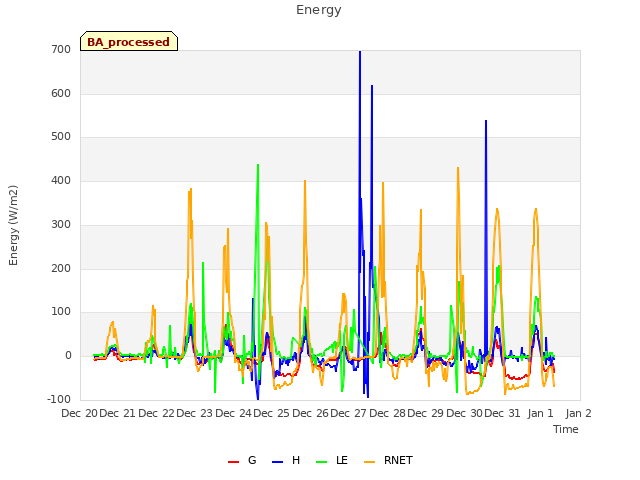Click the Dec 23 x-axis date label

coord(195,413)
